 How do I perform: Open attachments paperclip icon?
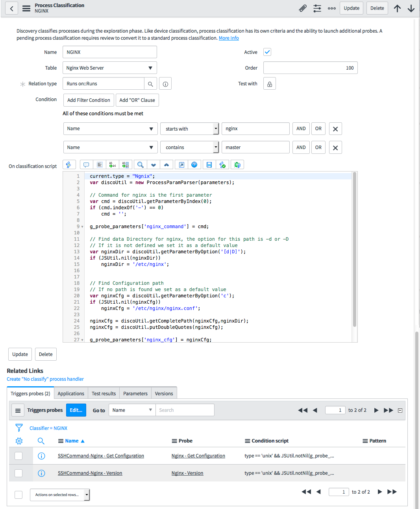[303, 8]
